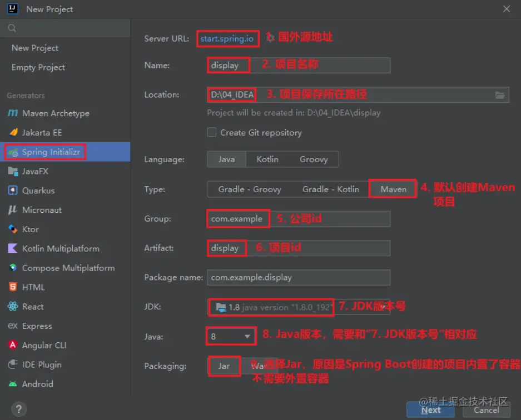Click the Location input field

(x=358, y=95)
